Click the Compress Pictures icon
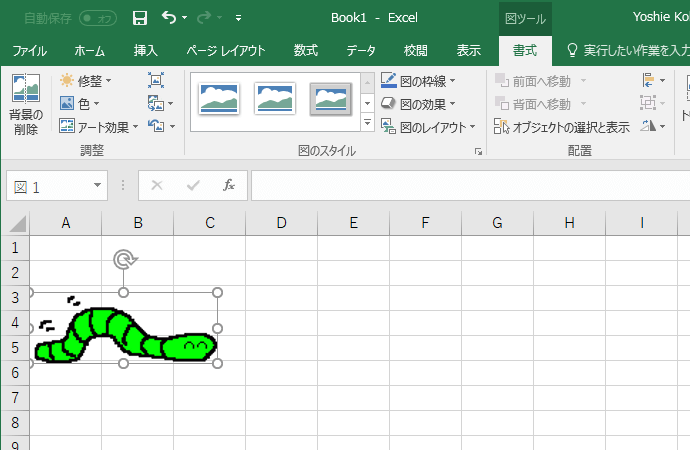This screenshot has width=690, height=450. tap(156, 80)
